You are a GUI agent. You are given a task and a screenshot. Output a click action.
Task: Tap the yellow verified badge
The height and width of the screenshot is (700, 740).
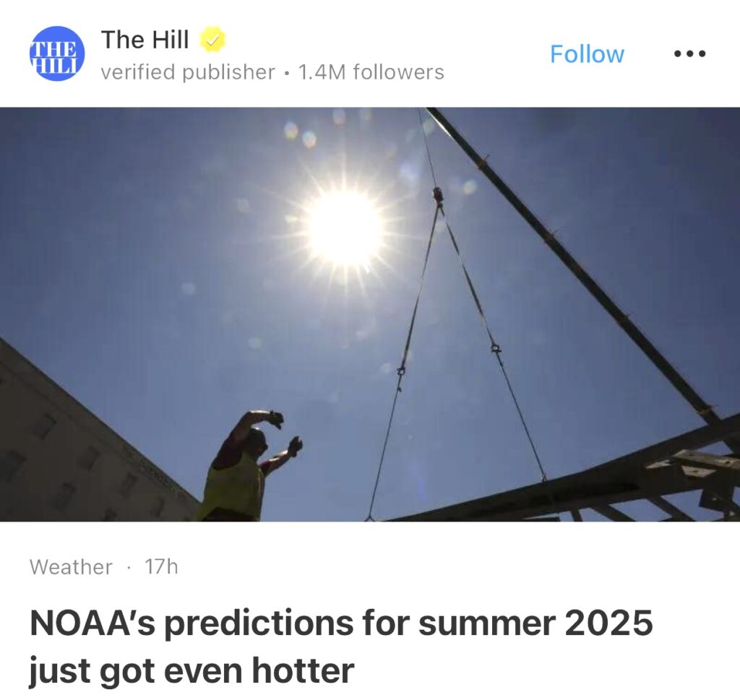click(212, 40)
